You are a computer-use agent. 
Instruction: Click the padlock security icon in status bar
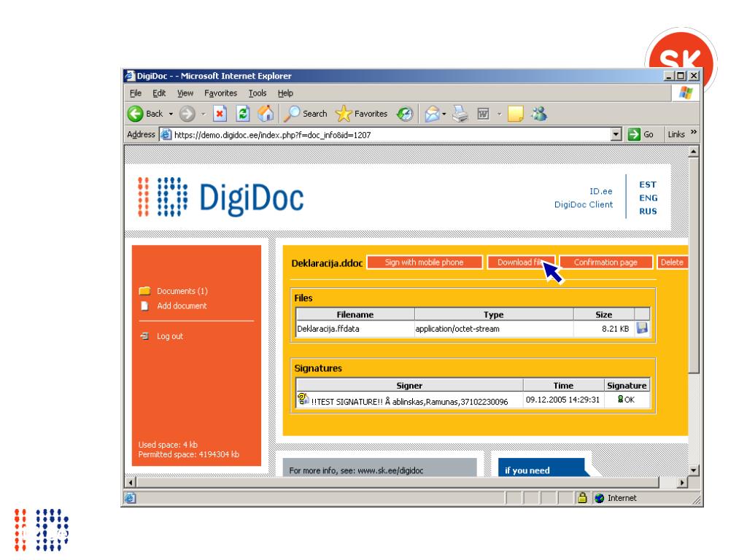tap(582, 498)
